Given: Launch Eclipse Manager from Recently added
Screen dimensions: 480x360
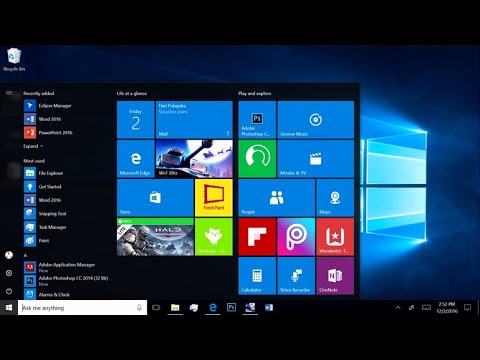Looking at the screenshot, I should click(48, 106).
